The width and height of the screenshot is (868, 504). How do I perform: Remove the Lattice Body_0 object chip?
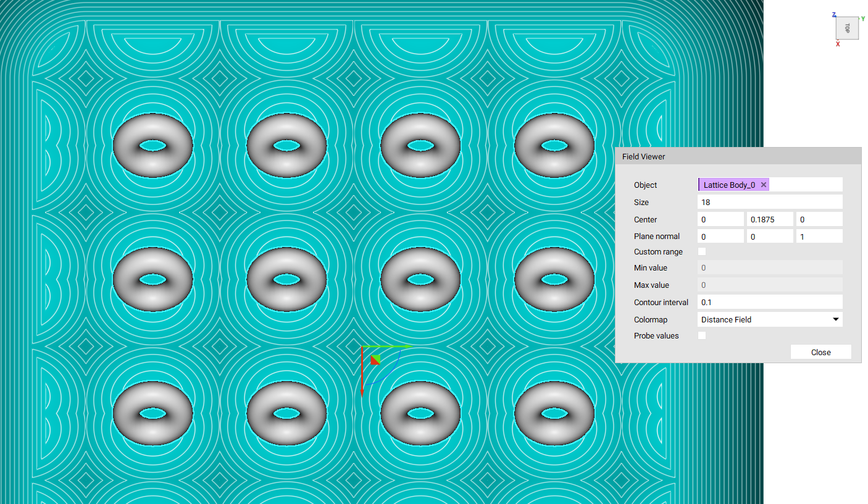(x=764, y=185)
